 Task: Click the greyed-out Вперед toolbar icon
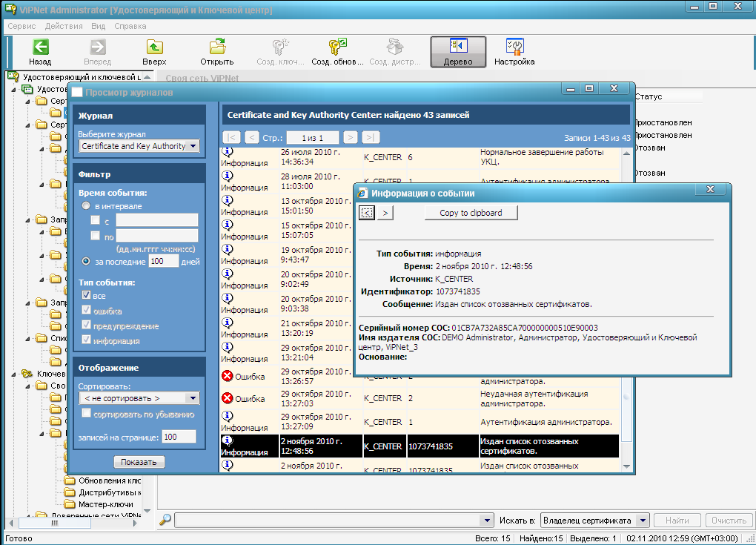tap(97, 47)
